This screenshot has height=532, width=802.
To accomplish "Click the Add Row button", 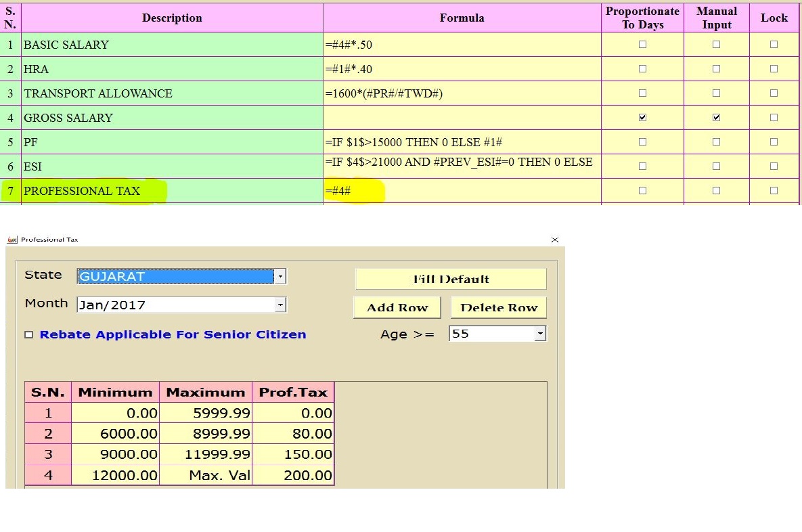I will click(x=397, y=307).
